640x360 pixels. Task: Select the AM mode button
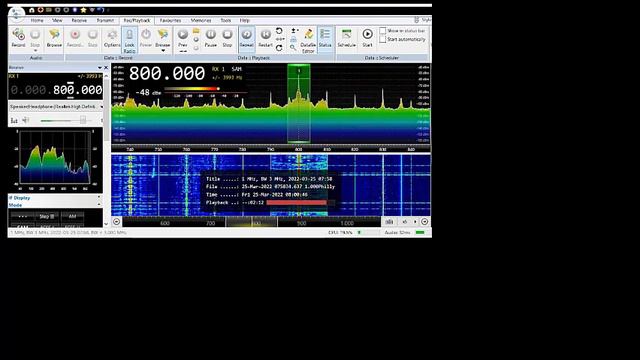72,216
